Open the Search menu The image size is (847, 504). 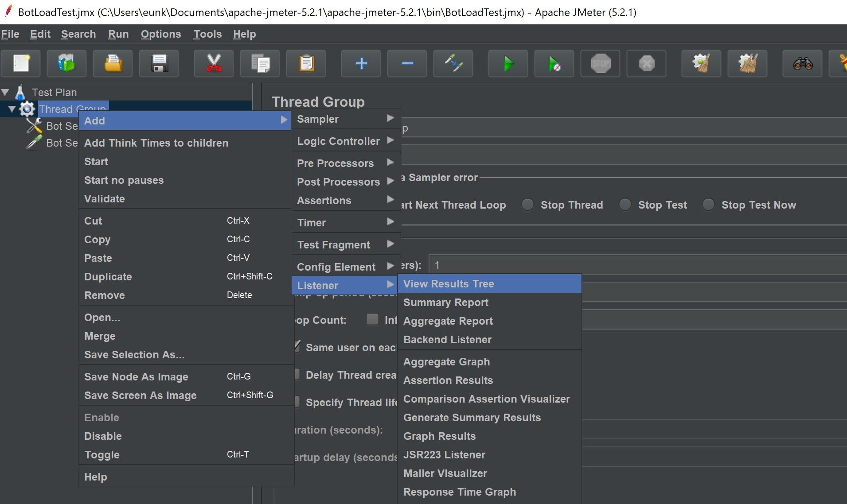tap(78, 34)
